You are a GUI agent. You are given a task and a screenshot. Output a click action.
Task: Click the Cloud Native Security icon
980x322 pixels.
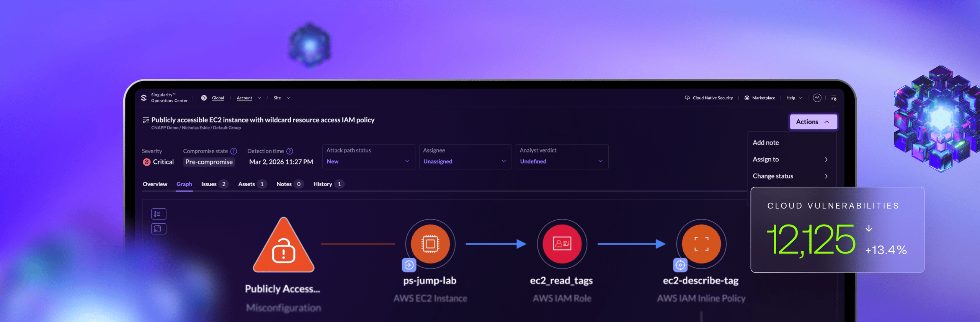(x=688, y=98)
